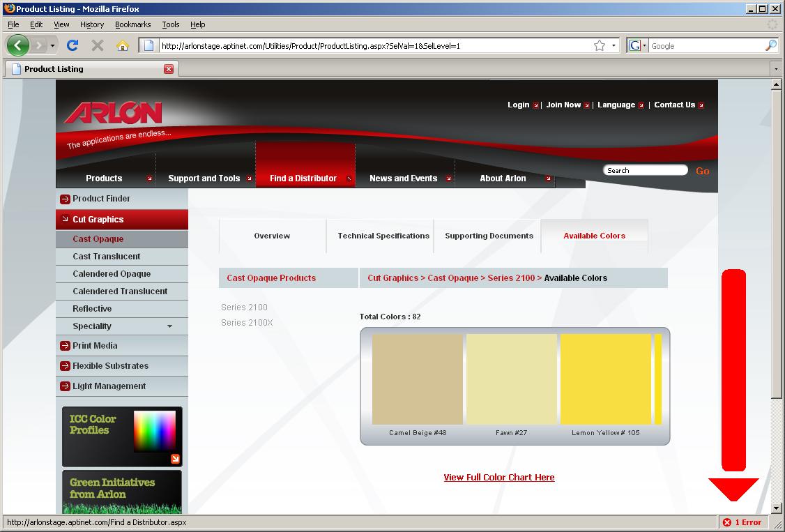Click the Series 2100 breadcrumb link
Viewport: 785px width, 532px height.
click(511, 278)
